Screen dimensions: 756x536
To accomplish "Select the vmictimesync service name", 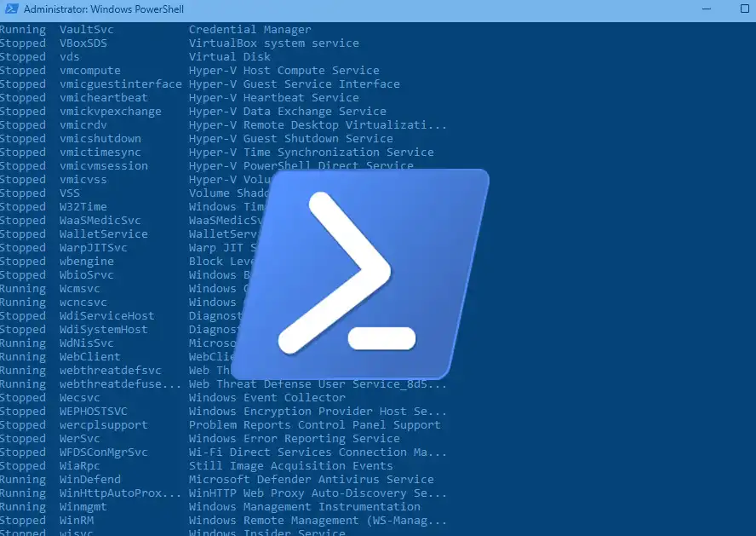I will pos(100,152).
